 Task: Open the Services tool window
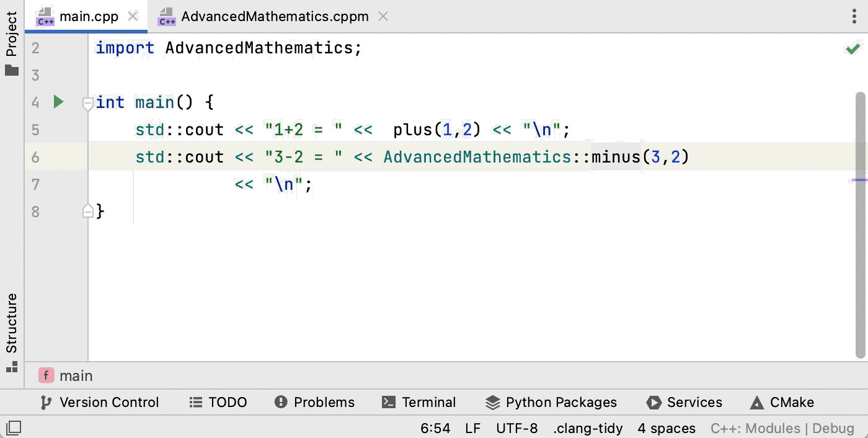pyautogui.click(x=684, y=402)
